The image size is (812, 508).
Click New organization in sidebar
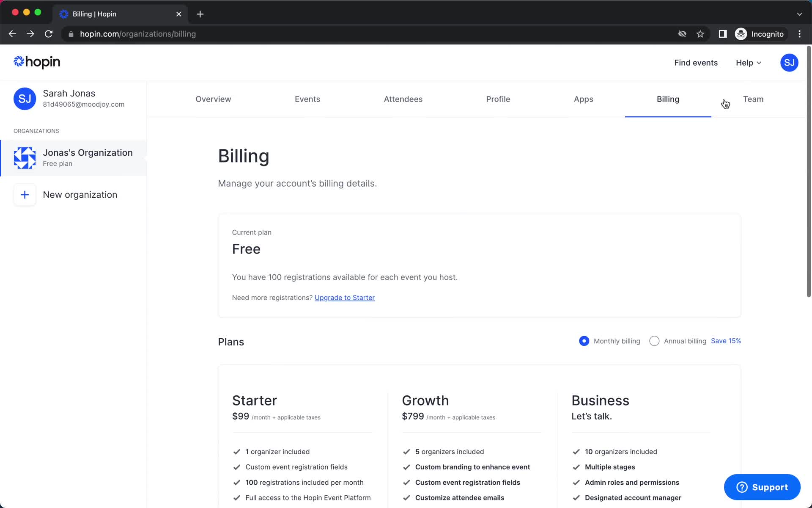pyautogui.click(x=80, y=195)
